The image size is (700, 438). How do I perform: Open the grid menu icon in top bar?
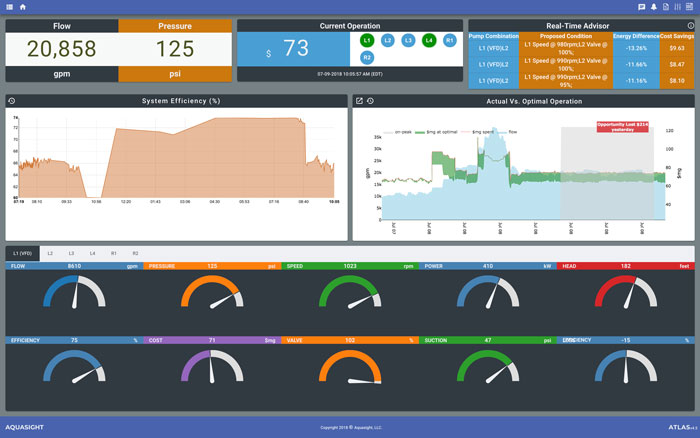[9, 7]
